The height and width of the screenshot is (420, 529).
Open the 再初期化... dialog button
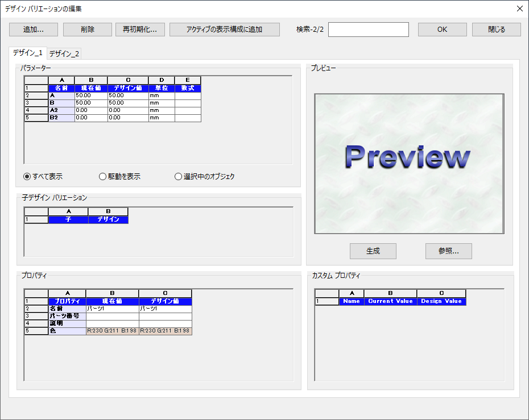(x=140, y=30)
